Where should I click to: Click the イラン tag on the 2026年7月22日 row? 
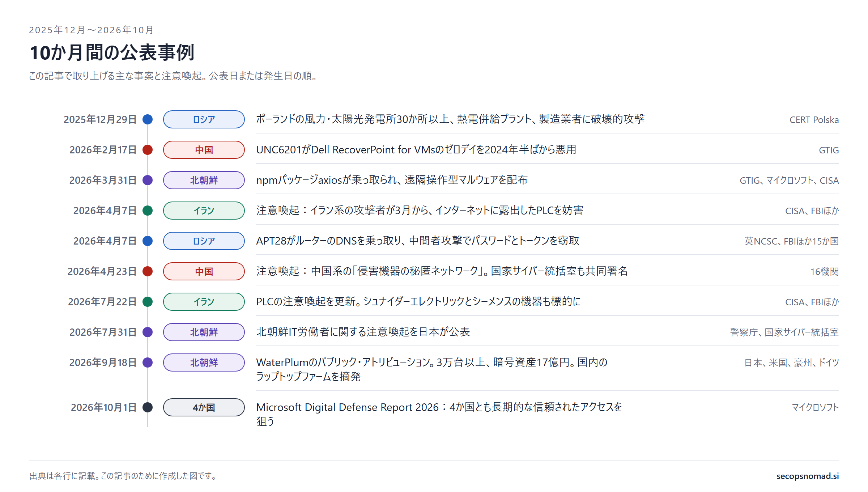204,302
